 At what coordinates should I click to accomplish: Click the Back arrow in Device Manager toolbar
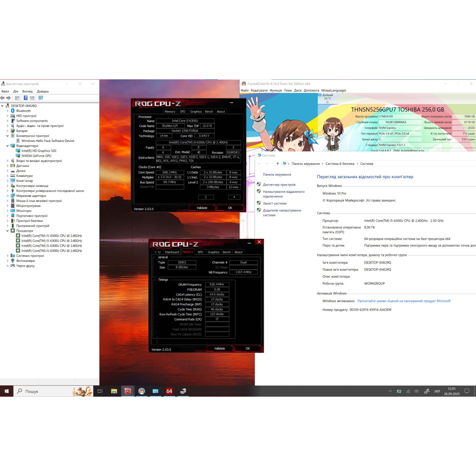click(3, 98)
